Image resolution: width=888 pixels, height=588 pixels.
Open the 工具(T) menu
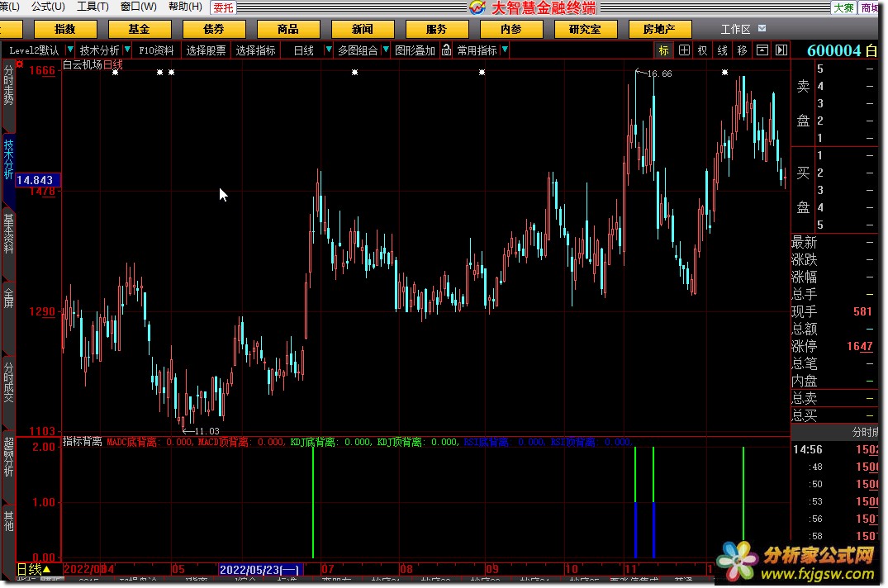click(93, 7)
